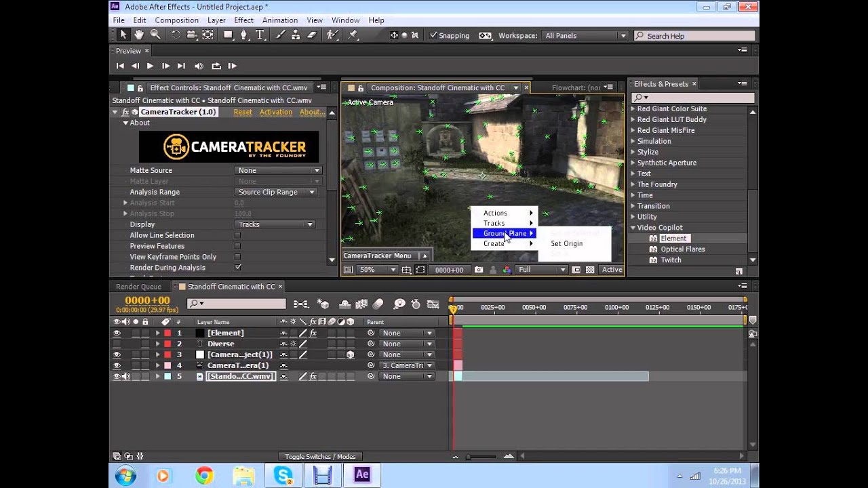Open Parent dropdown for Diverse layer

[x=406, y=344]
